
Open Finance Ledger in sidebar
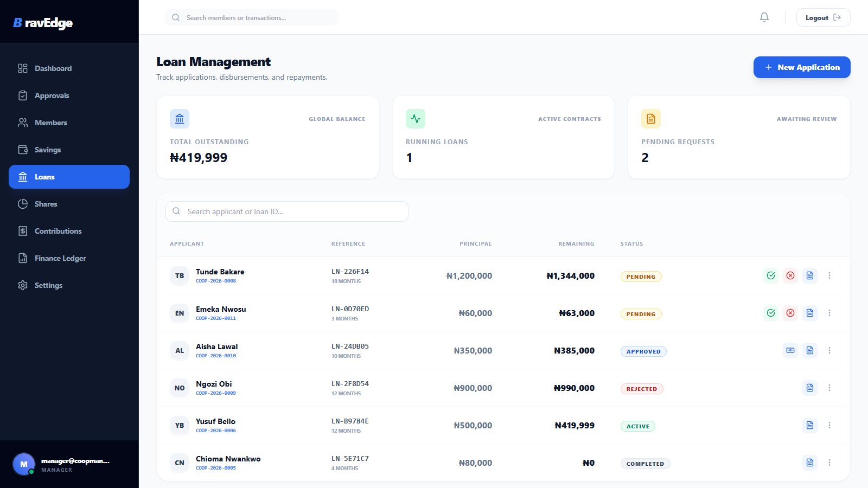(69, 258)
